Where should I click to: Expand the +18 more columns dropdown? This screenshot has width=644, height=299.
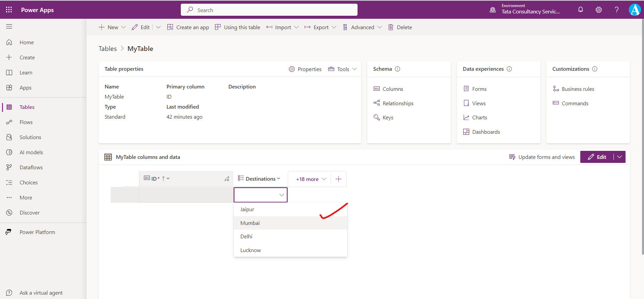[311, 179]
